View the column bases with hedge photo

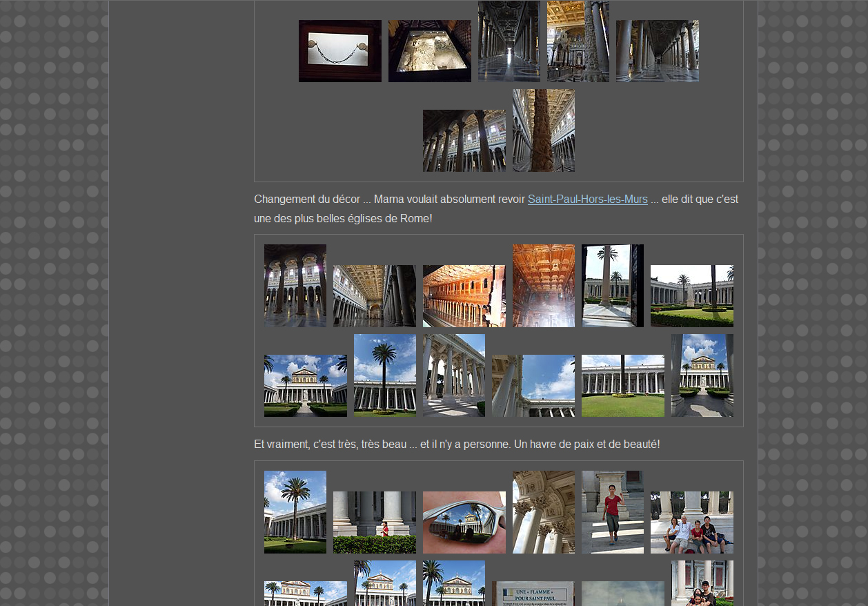[374, 522]
